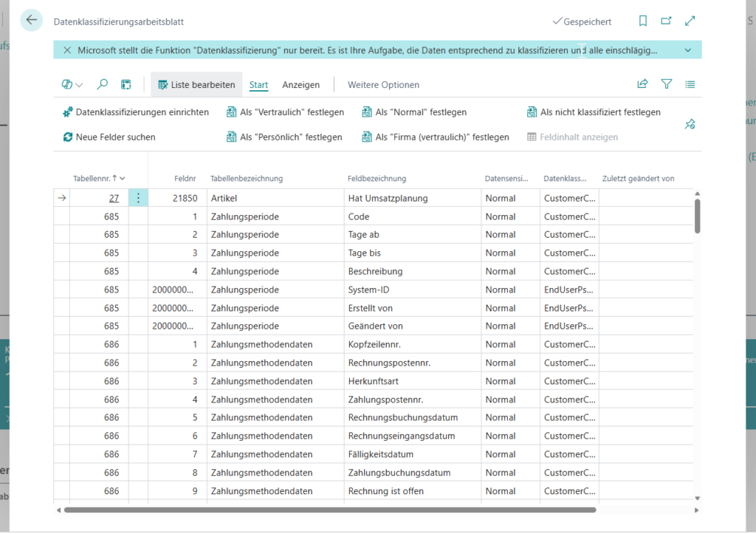Click the Fälligkeitsdatum cell

pyautogui.click(x=413, y=454)
